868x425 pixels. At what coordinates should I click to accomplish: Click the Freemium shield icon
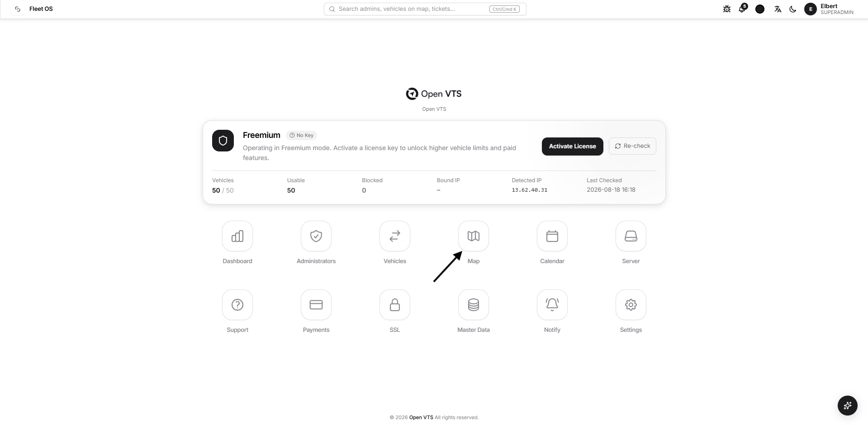(223, 141)
